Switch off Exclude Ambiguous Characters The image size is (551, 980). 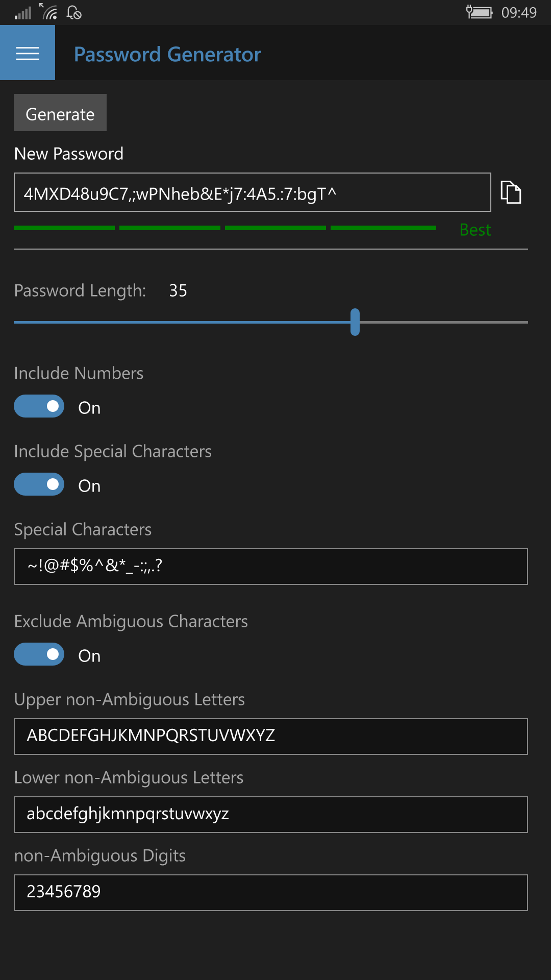click(39, 654)
